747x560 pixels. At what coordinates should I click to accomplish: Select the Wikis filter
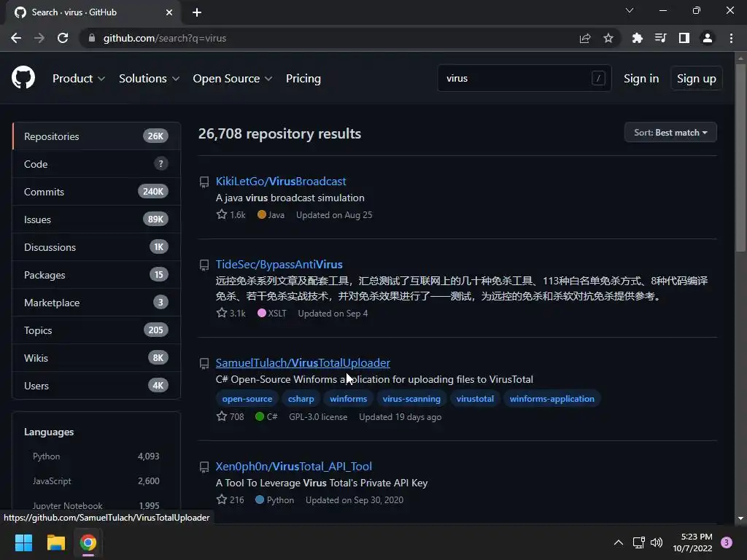96,357
